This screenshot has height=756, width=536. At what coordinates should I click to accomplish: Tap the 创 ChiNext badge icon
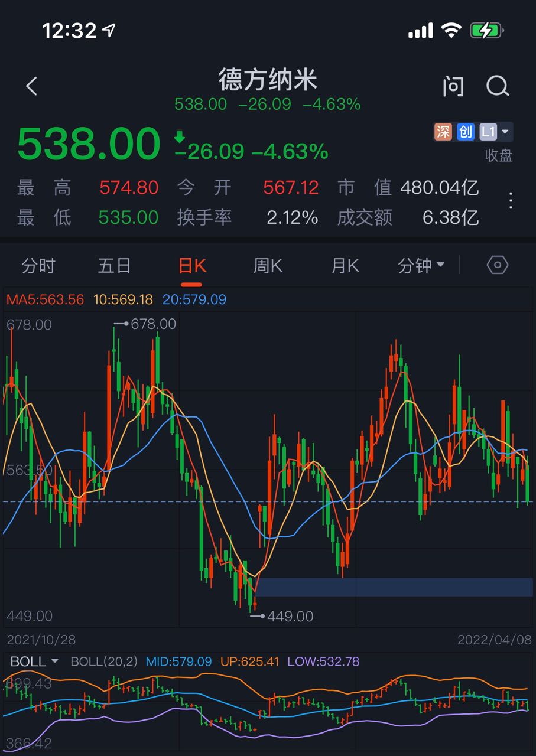[466, 132]
